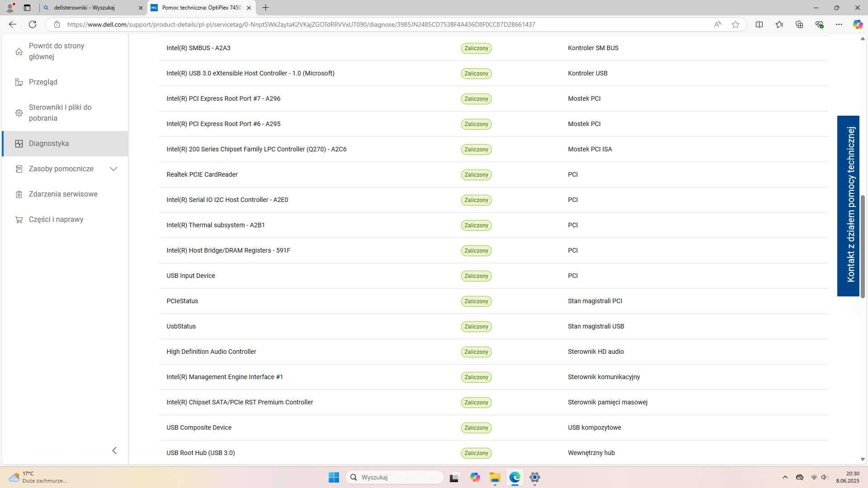
Task: Go to Powrót do strony głównej
Action: (65, 51)
